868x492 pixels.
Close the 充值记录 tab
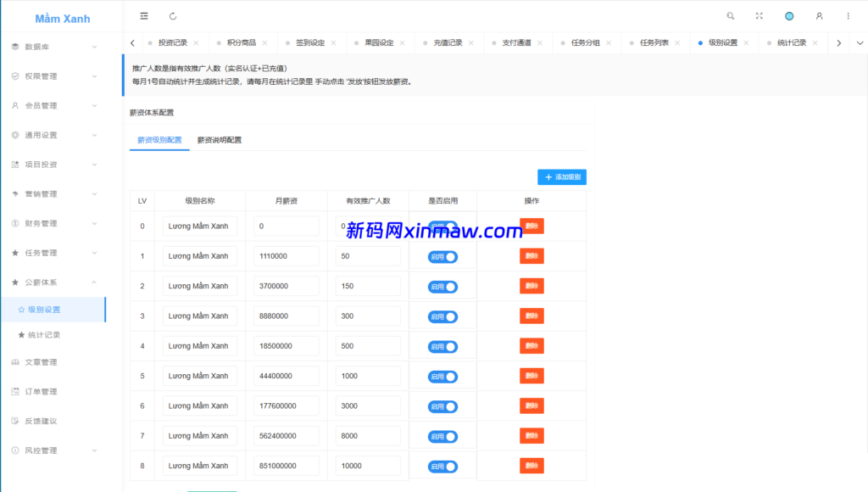pos(471,42)
